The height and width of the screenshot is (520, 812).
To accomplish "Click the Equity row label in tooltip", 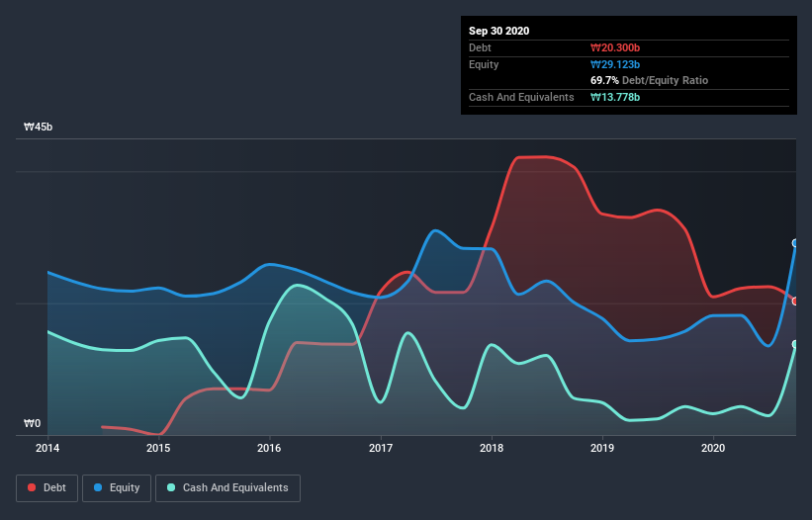I will [484, 64].
